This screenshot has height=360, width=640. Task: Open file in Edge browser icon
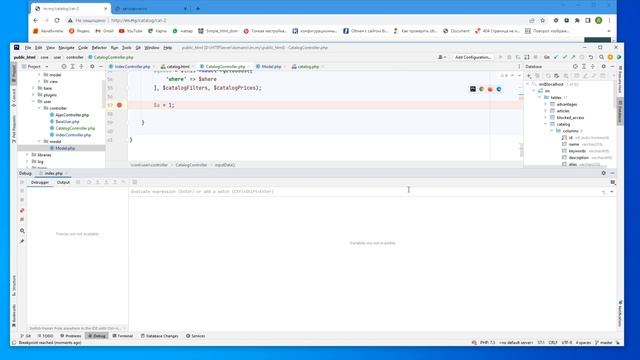[x=499, y=89]
